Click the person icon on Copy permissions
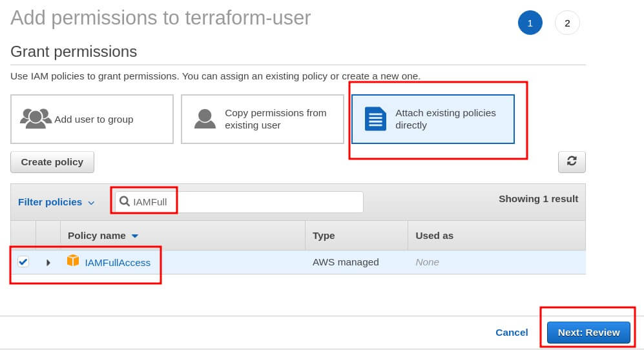 click(205, 119)
